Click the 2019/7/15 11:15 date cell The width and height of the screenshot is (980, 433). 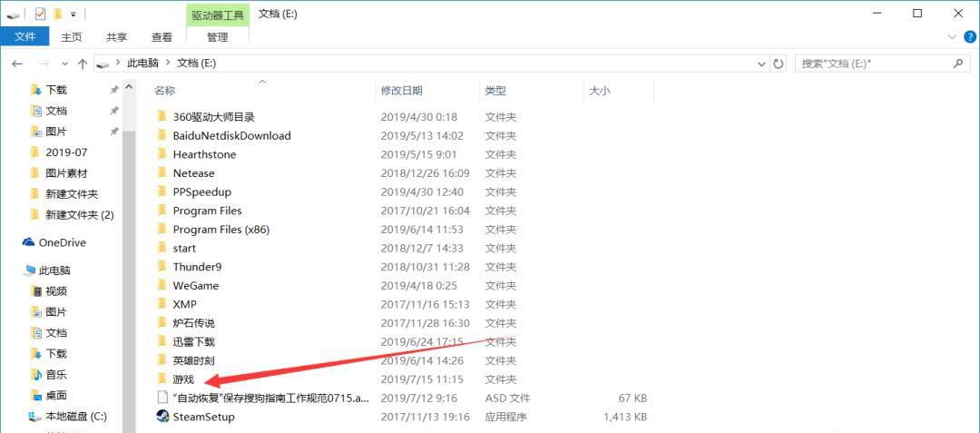pyautogui.click(x=422, y=379)
